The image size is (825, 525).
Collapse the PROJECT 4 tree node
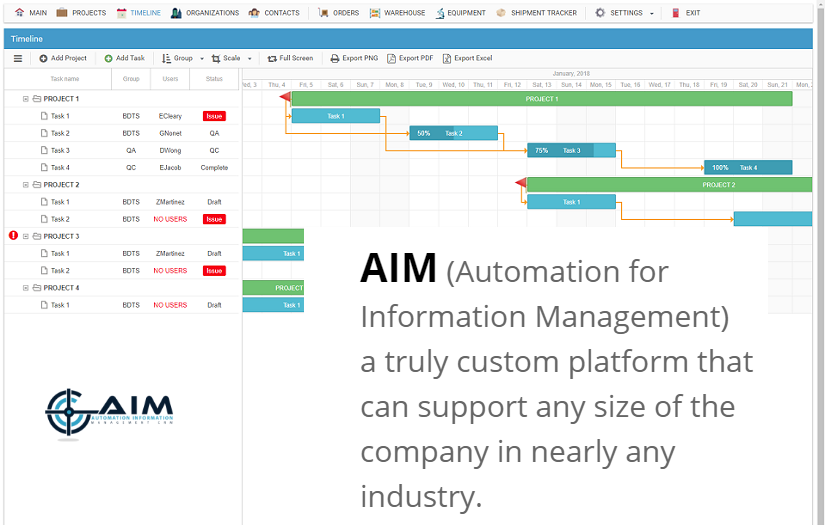[25, 288]
